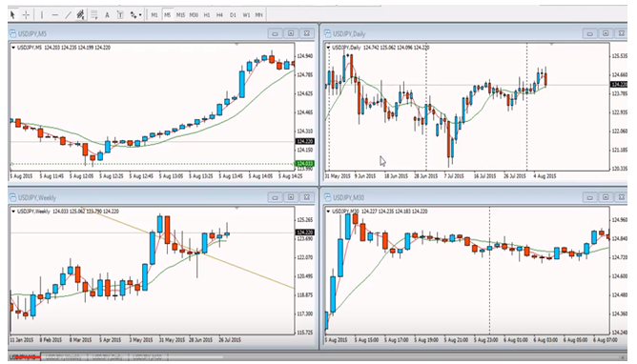The image size is (637, 364).
Task: Click the USDJPY,Daily window title icon
Action: pos(328,33)
